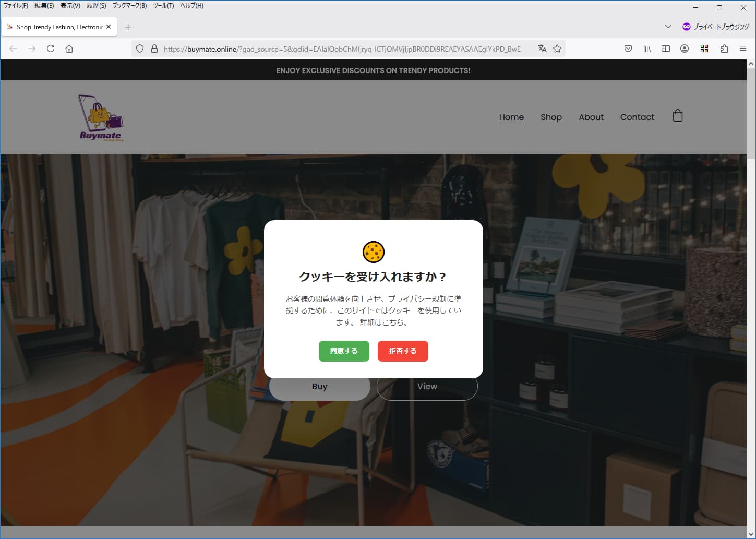Click the cookie icon in dialog

374,252
